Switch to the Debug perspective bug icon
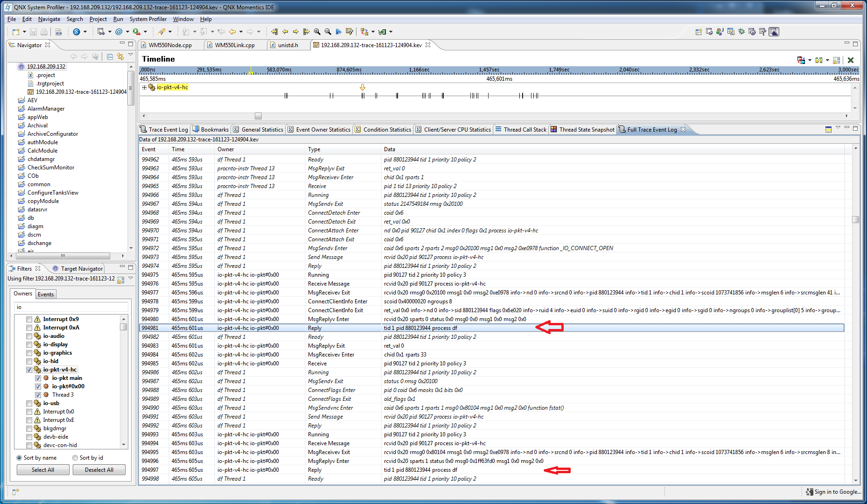867x504 pixels. click(741, 32)
